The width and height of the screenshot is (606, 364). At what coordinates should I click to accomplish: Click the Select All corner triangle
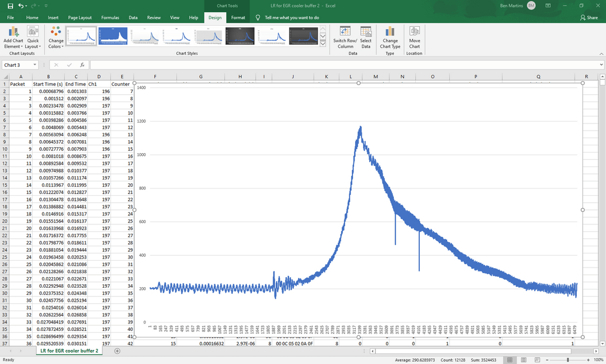point(4,76)
